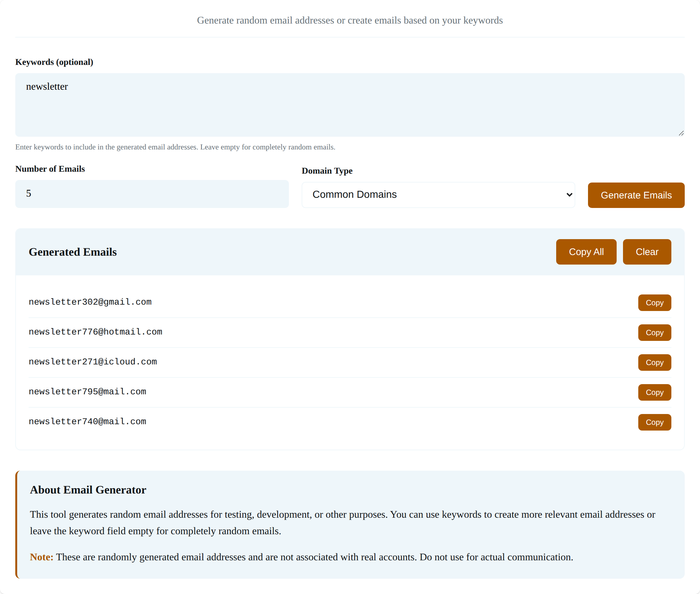Viewport: 700px width, 594px height.
Task: Click the Keywords text area containing newsletter
Action: click(350, 105)
